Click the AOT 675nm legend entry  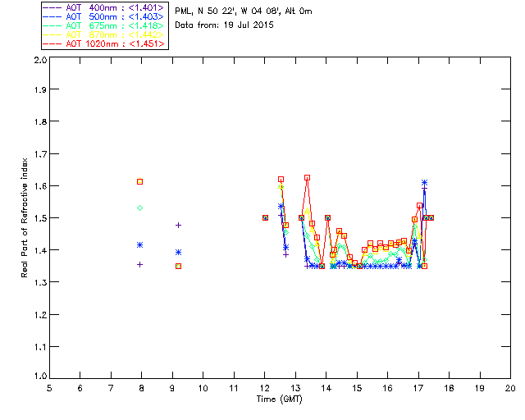[104, 25]
